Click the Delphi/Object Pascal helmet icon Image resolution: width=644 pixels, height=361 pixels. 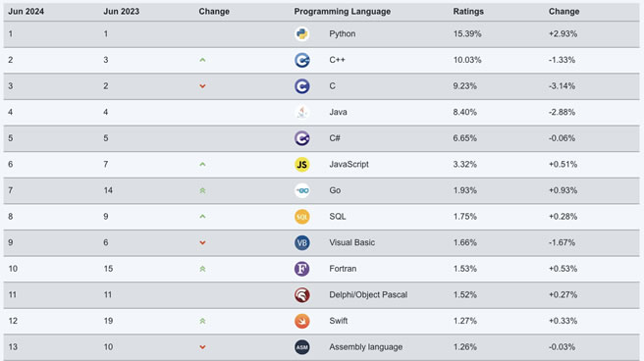pos(302,295)
